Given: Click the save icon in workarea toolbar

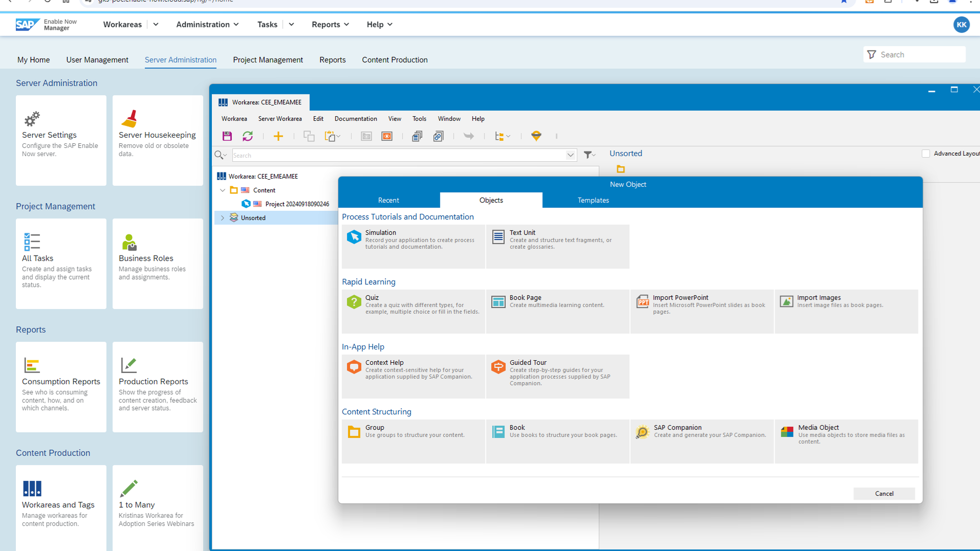Looking at the screenshot, I should [x=227, y=136].
